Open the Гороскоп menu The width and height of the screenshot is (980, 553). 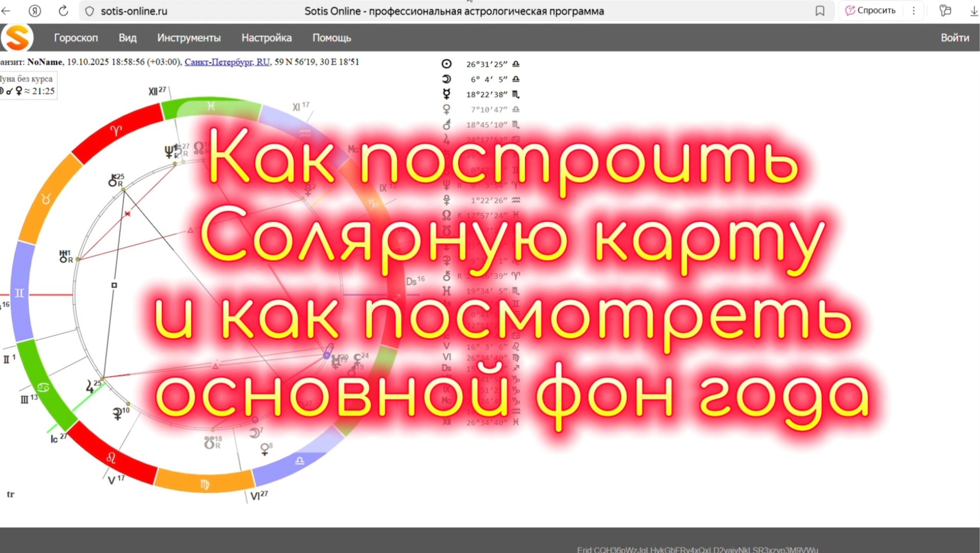click(76, 38)
